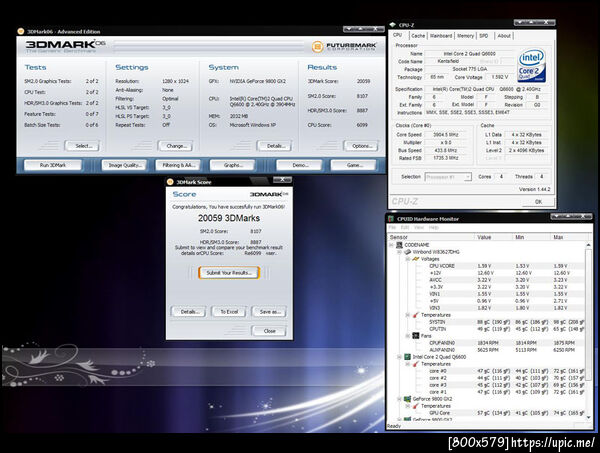Screen dimensions: 600x453
Task: Click OK in the CPU-Z window
Action: click(538, 202)
